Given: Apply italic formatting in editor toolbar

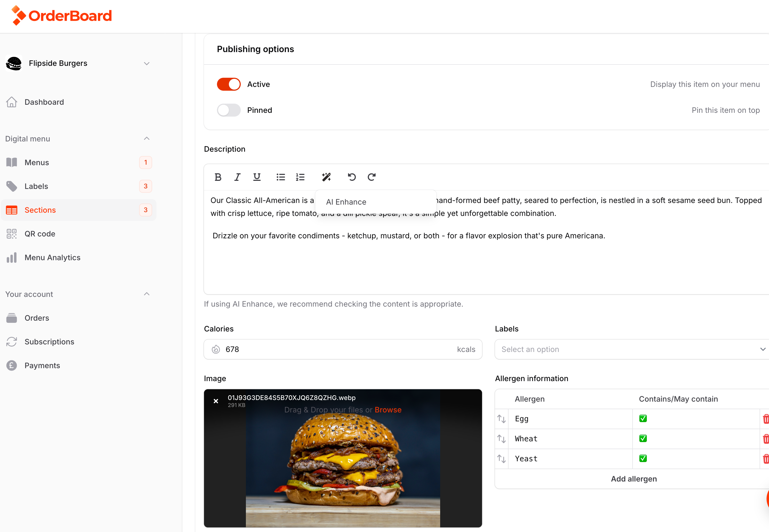Looking at the screenshot, I should (x=237, y=177).
